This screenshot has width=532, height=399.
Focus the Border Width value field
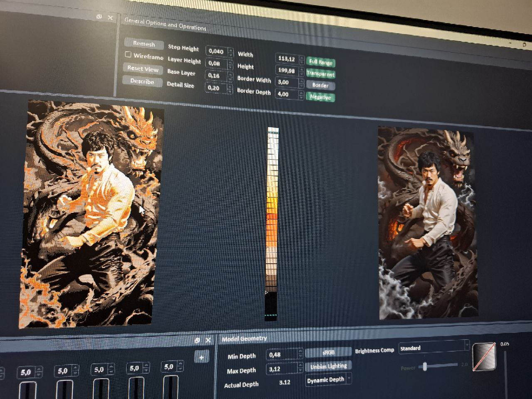286,82
